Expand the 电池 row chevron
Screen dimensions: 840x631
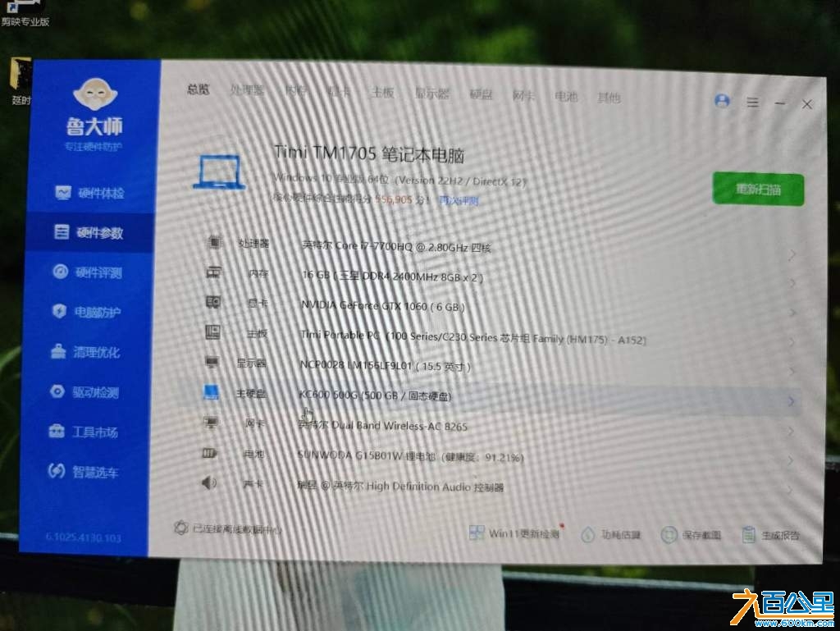[792, 460]
